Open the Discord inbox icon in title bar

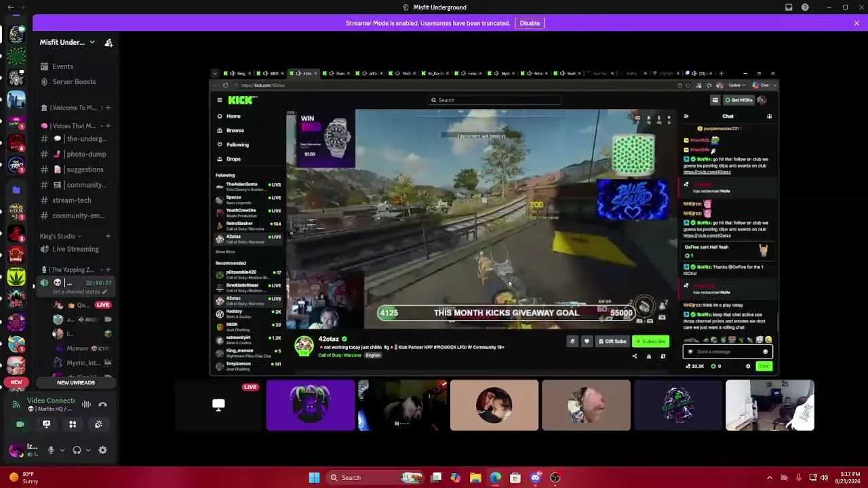click(x=789, y=7)
